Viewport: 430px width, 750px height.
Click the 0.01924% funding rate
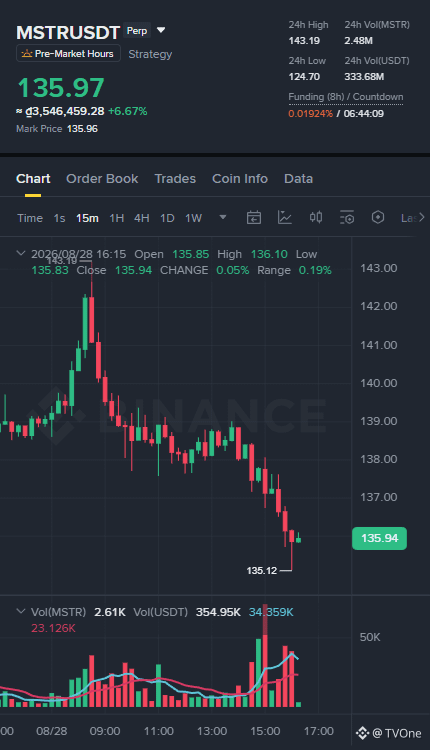point(310,114)
